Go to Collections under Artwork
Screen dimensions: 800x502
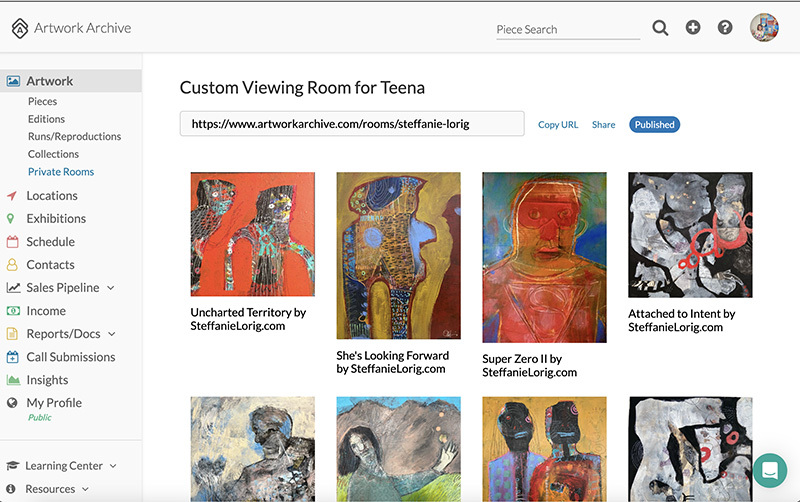point(53,154)
